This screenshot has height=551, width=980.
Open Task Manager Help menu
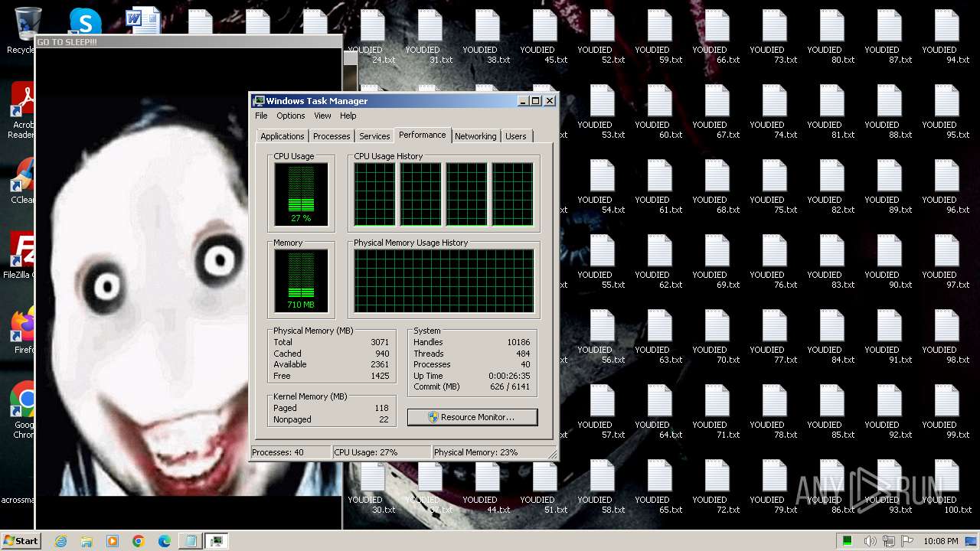pyautogui.click(x=348, y=116)
